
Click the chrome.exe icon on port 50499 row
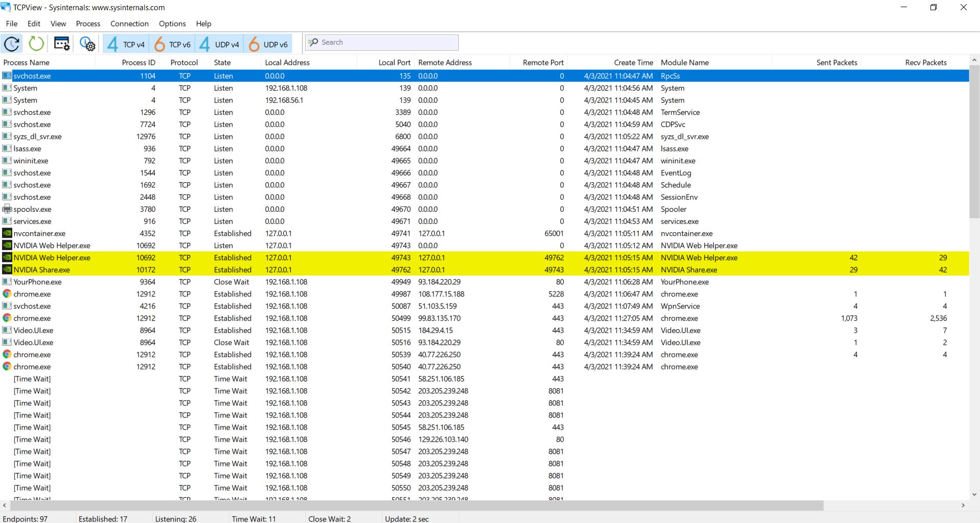tap(7, 318)
